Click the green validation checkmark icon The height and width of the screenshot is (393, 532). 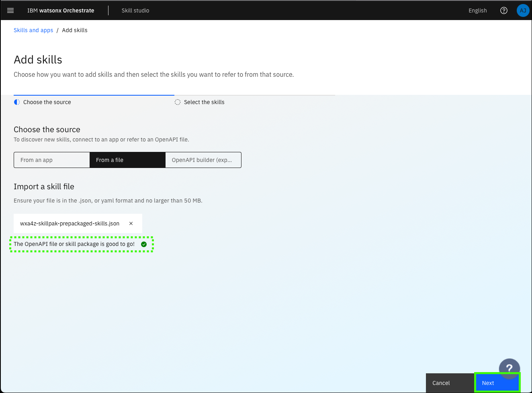[144, 244]
